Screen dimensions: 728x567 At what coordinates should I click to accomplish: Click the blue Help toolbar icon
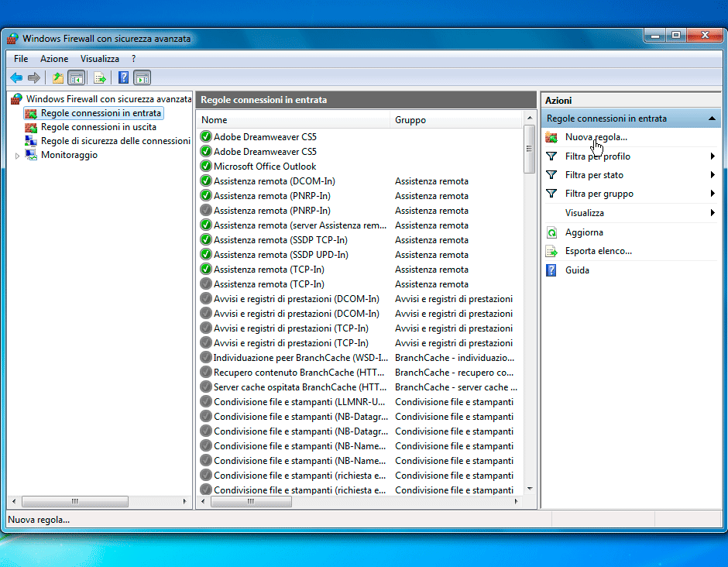(x=123, y=77)
